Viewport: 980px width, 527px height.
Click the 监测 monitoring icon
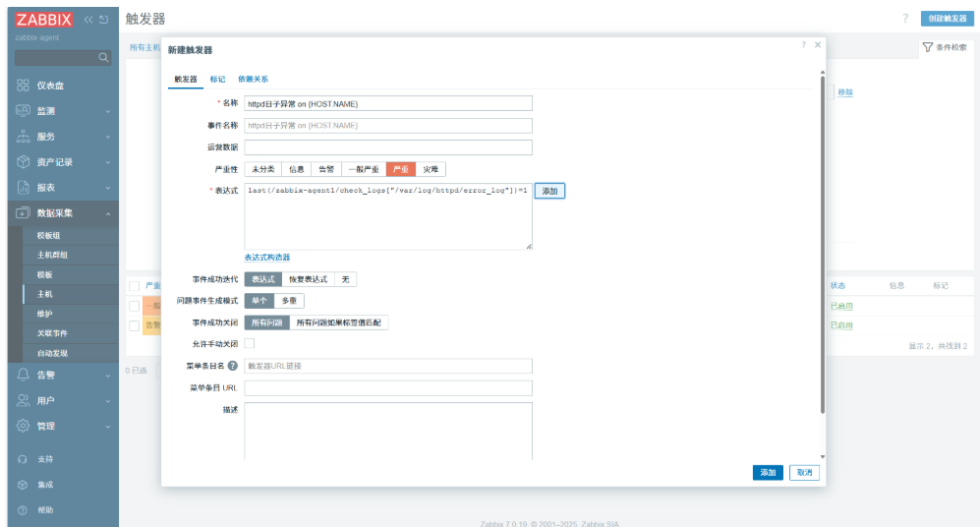point(24,111)
